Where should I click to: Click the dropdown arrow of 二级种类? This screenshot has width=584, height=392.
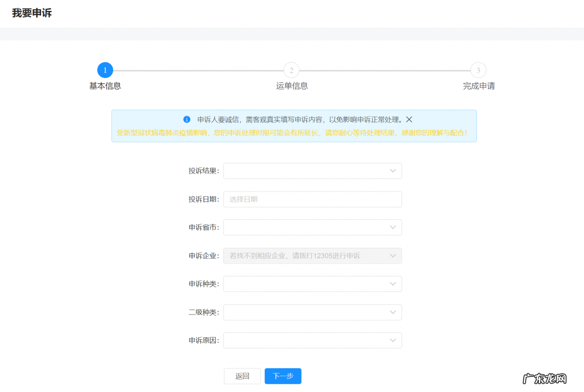[392, 312]
